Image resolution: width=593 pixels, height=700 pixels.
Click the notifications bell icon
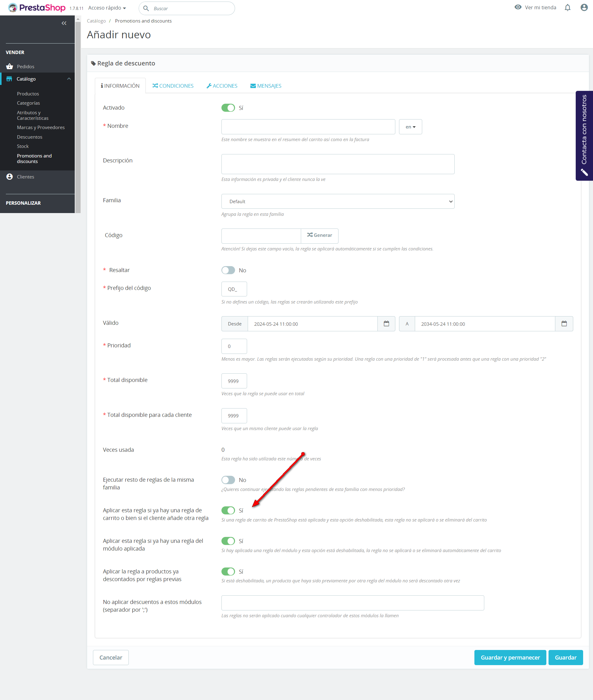pos(567,8)
